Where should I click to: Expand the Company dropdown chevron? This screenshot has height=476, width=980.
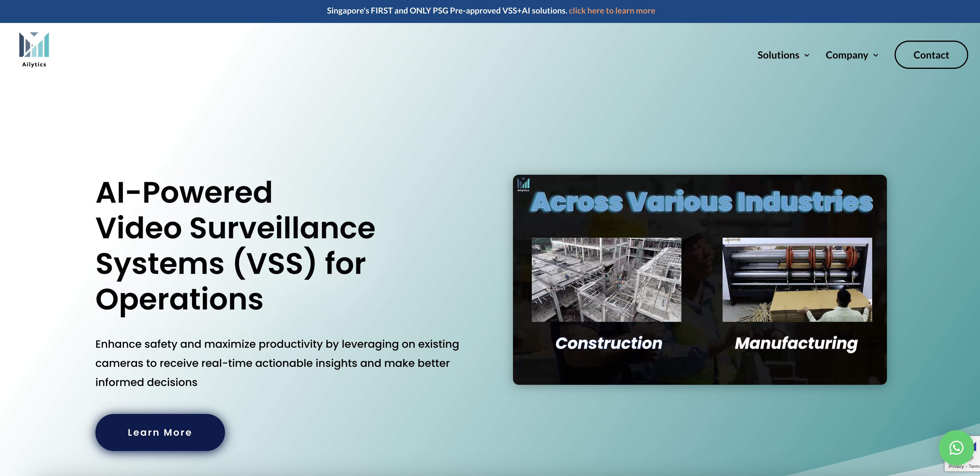(x=876, y=56)
